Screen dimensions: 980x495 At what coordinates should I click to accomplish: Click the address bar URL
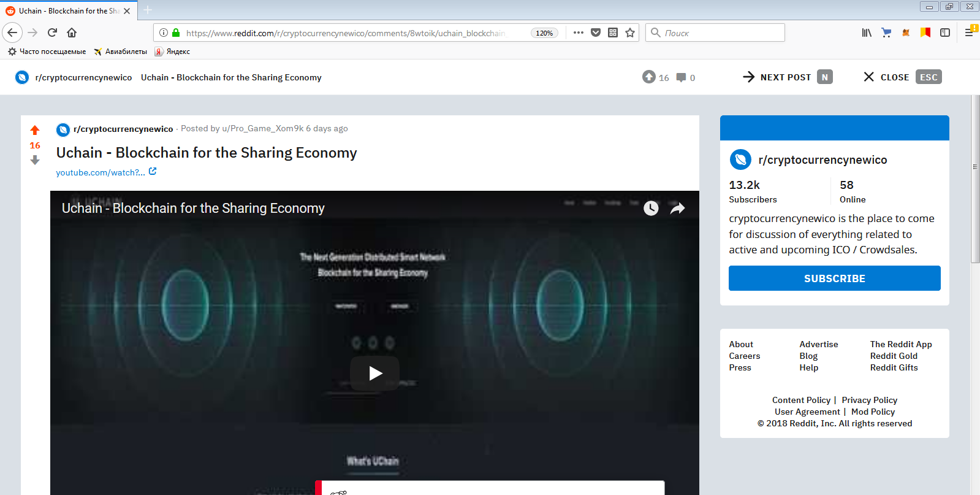pos(346,33)
